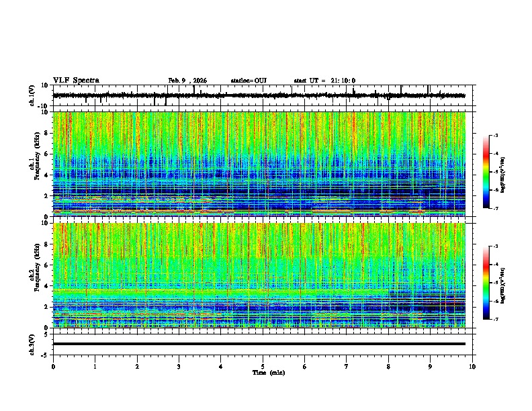Select the date text 'Feb. 9 , 2026'
Viewport: 532px width, 411px height.
point(187,81)
